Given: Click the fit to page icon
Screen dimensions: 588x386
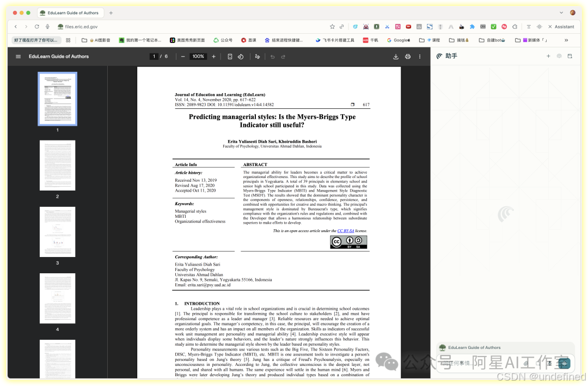Looking at the screenshot, I should click(230, 57).
